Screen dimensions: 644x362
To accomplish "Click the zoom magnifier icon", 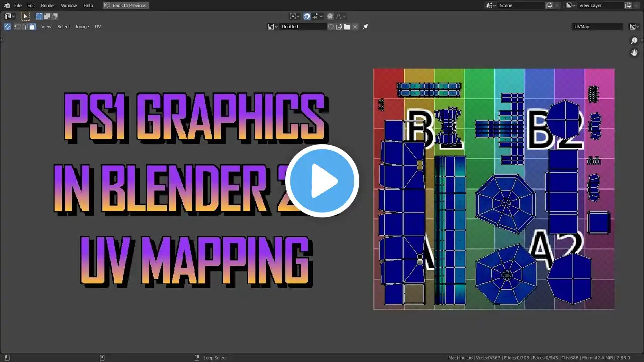I will (x=634, y=41).
